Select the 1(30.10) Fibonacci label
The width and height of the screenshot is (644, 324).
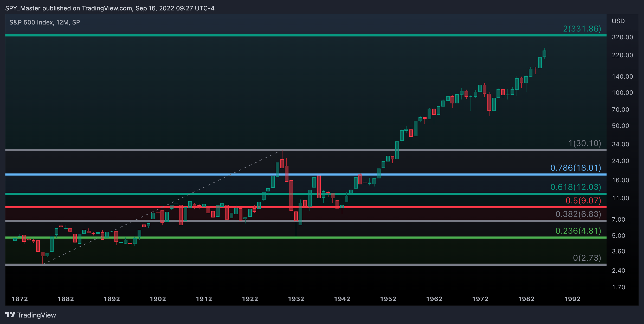585,143
